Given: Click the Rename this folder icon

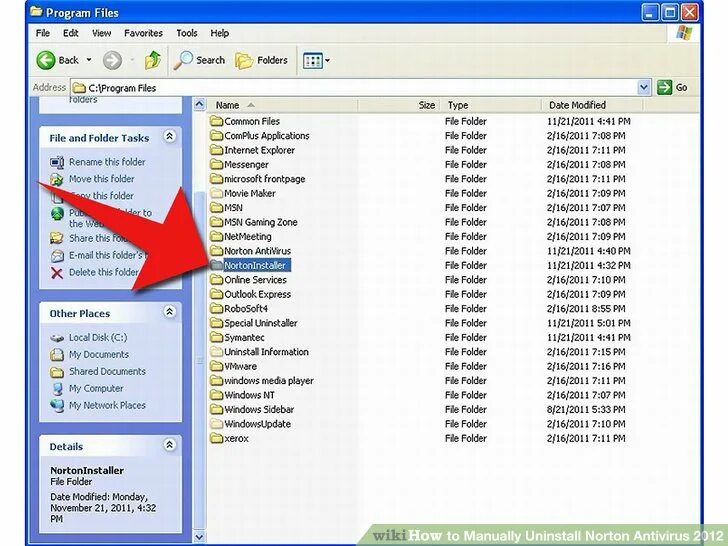Looking at the screenshot, I should click(57, 162).
